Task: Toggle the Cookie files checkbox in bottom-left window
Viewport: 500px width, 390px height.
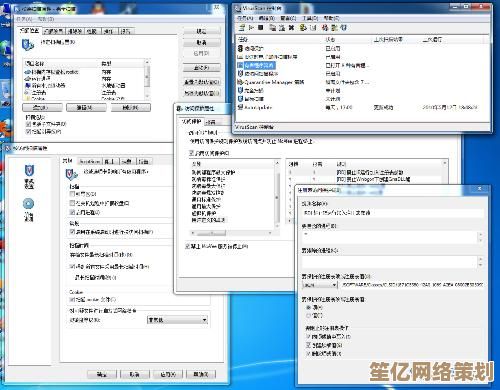Action: [x=72, y=300]
